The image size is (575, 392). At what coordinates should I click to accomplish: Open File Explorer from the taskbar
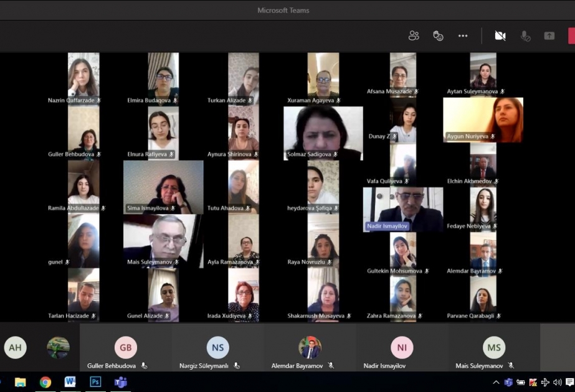[x=20, y=382]
